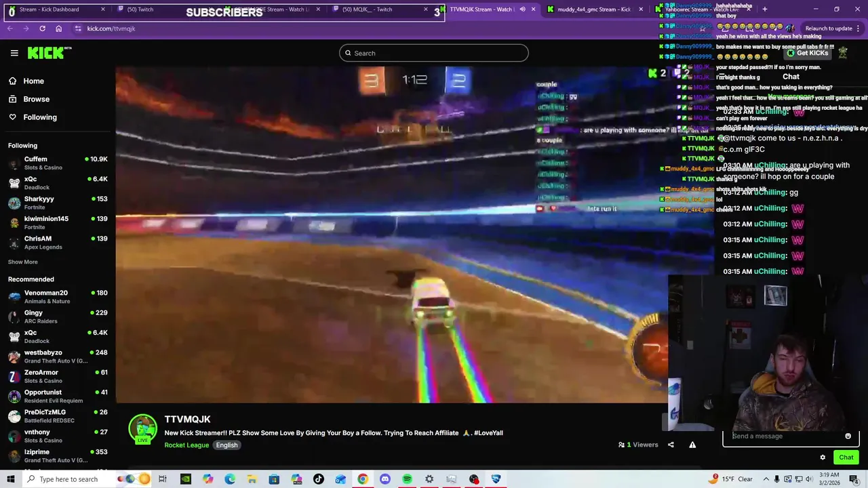Open the Kick hamburger sidebar menu
Image resolution: width=868 pixels, height=488 pixels.
point(14,53)
